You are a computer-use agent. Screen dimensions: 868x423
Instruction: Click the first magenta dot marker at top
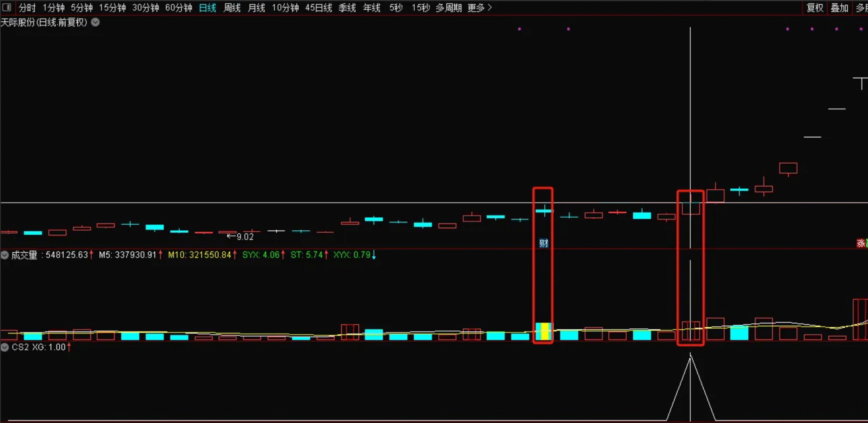pyautogui.click(x=519, y=29)
